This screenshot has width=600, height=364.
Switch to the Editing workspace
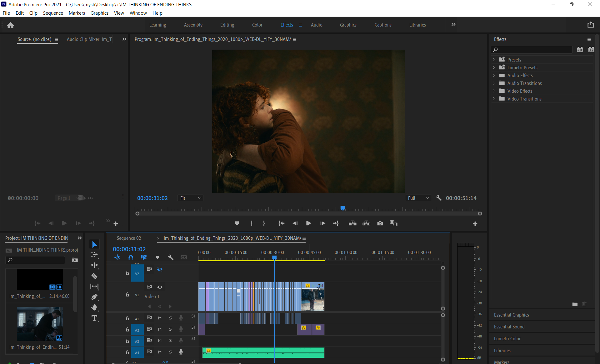227,25
